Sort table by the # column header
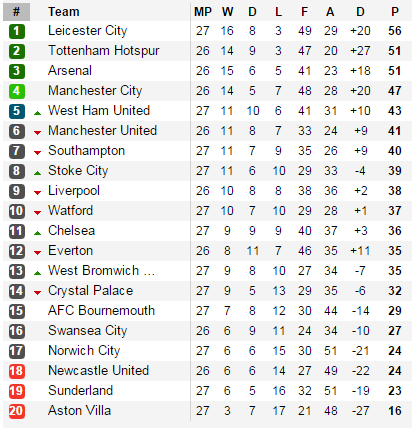412x428 pixels. click(16, 12)
